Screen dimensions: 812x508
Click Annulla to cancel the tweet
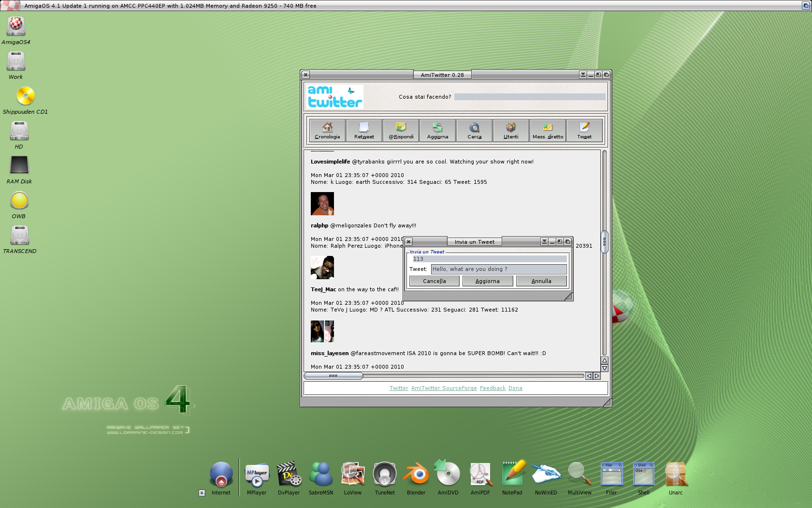(x=541, y=281)
